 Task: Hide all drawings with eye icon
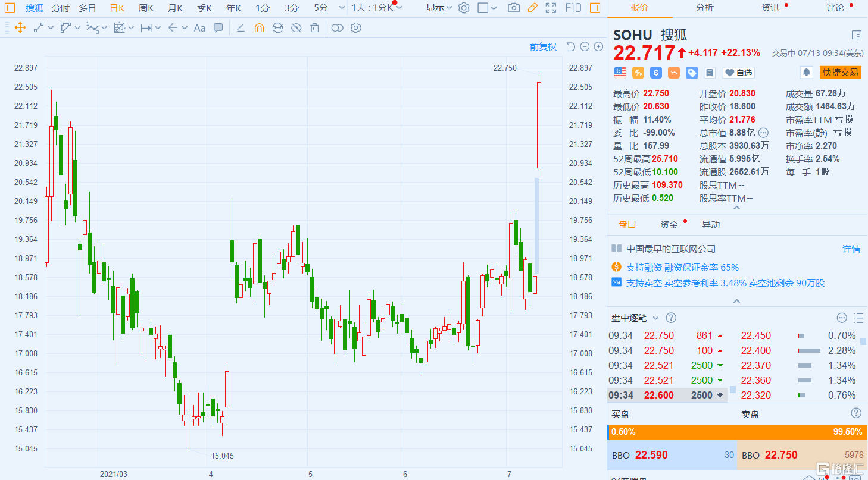tap(296, 27)
